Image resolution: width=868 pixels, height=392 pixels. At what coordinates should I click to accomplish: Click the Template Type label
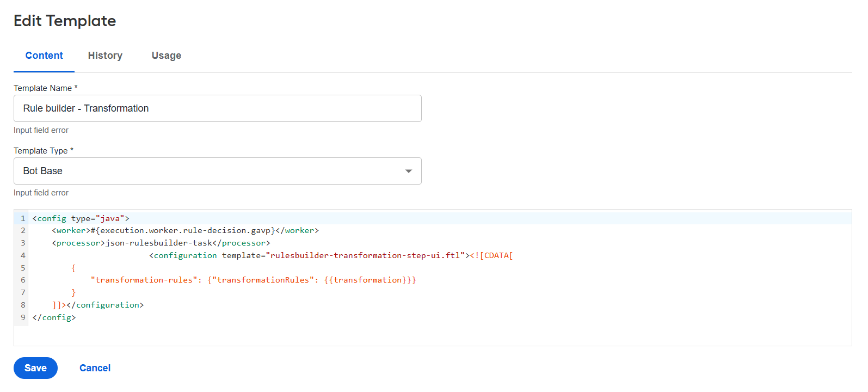click(x=44, y=151)
